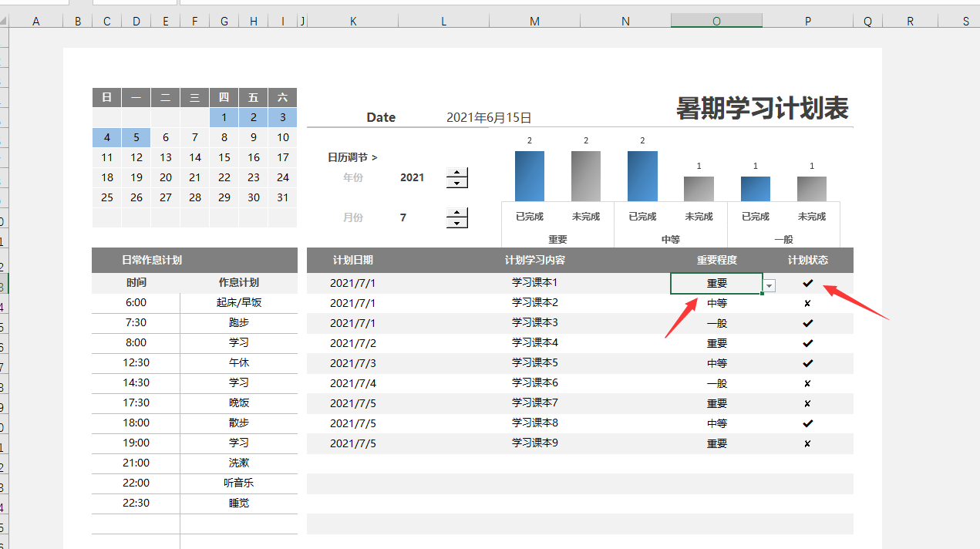Click the check mark status for 学习课本1
Viewport: 980px width, 549px height.
pyautogui.click(x=808, y=283)
